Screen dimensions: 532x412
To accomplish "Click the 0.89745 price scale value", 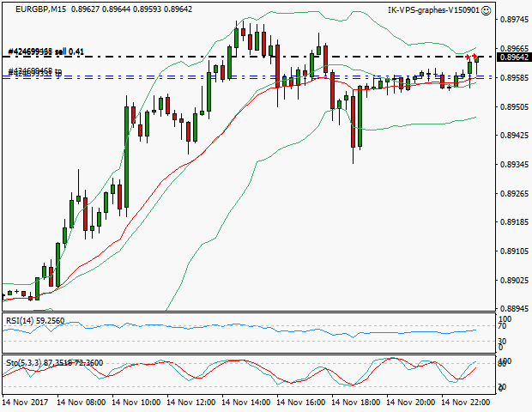I will [514, 20].
